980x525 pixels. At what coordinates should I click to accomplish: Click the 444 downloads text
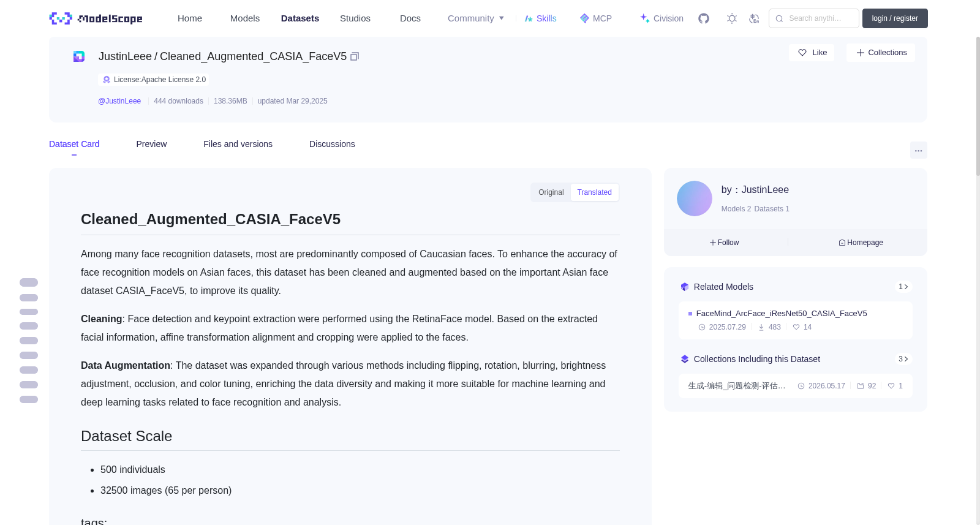pyautogui.click(x=178, y=101)
